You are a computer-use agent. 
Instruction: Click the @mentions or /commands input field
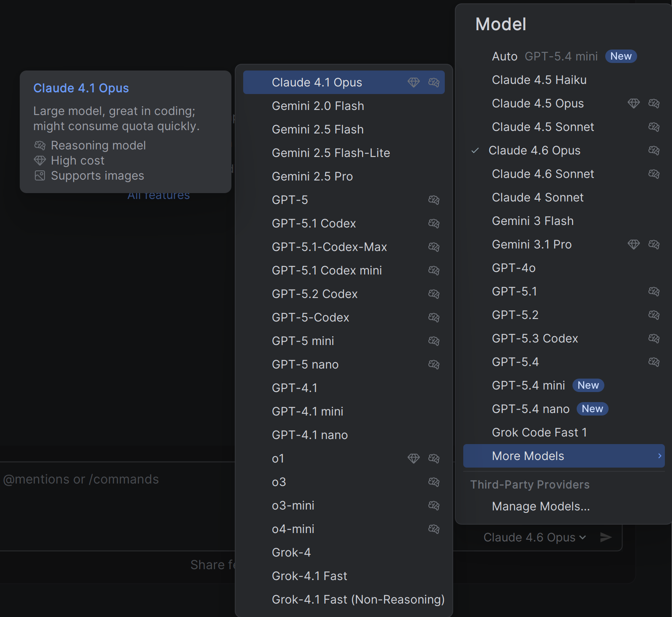[118, 506]
